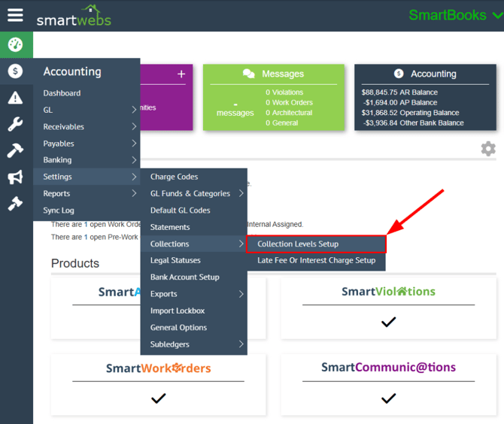This screenshot has width=504, height=424.
Task: Open Collection Levels Setup
Action: [x=316, y=244]
